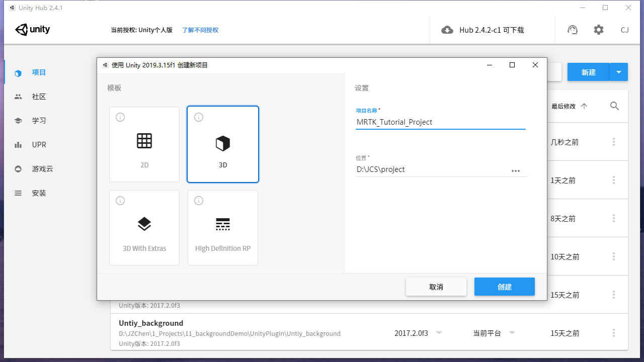The image size is (644, 362).
Task: Browse project location via the ... button
Action: click(x=516, y=171)
